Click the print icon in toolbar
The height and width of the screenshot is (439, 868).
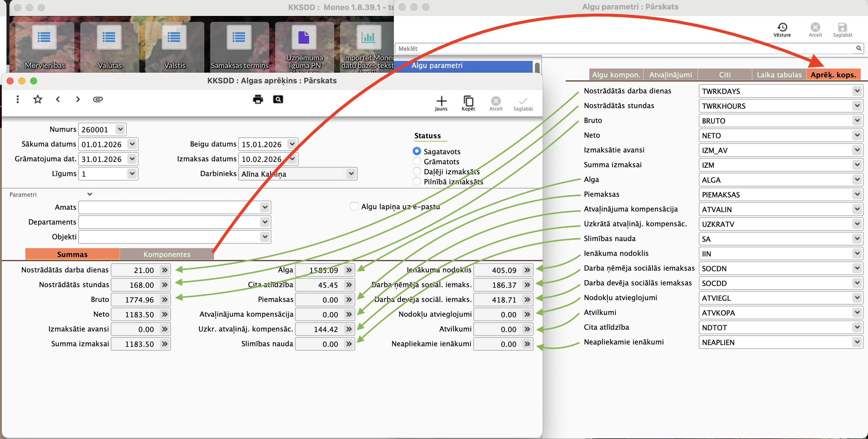(258, 99)
